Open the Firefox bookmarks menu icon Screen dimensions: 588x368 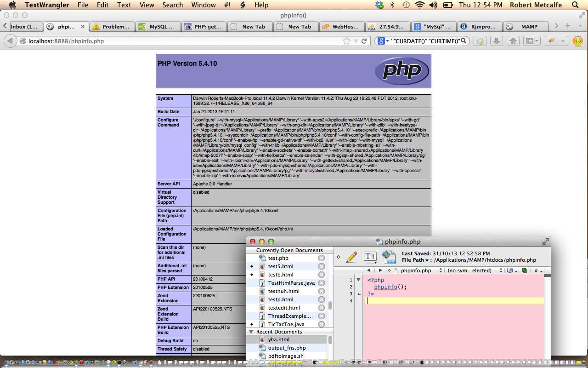[x=532, y=41]
